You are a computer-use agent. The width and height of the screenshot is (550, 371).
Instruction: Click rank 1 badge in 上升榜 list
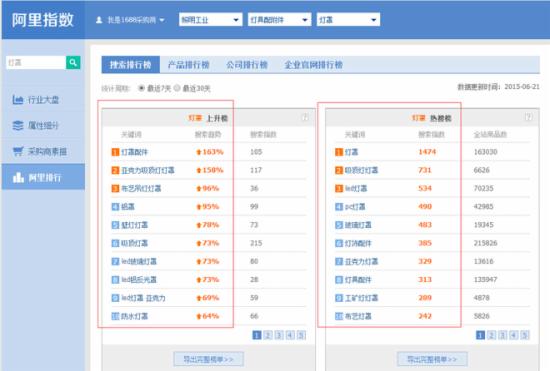(115, 152)
